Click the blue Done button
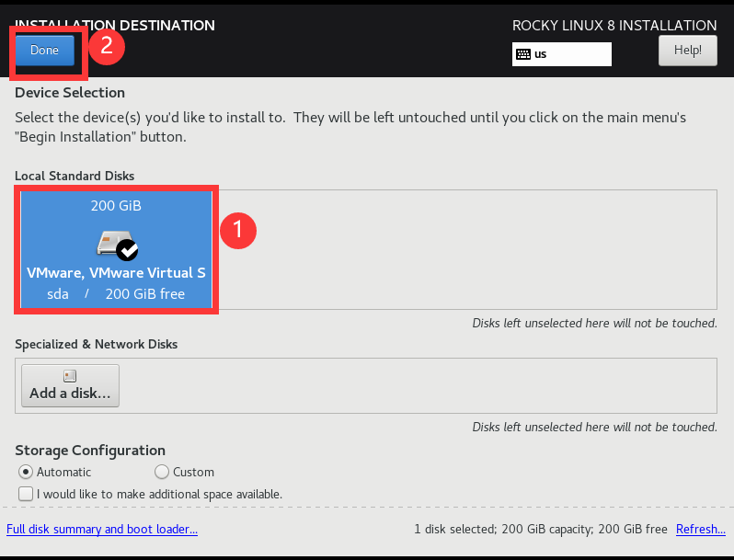 [x=45, y=50]
